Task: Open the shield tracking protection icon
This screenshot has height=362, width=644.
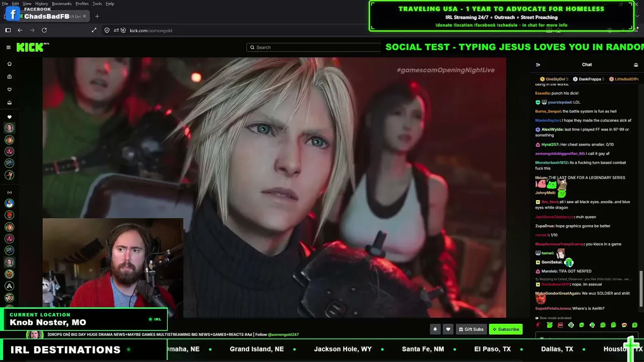Action: (x=107, y=30)
